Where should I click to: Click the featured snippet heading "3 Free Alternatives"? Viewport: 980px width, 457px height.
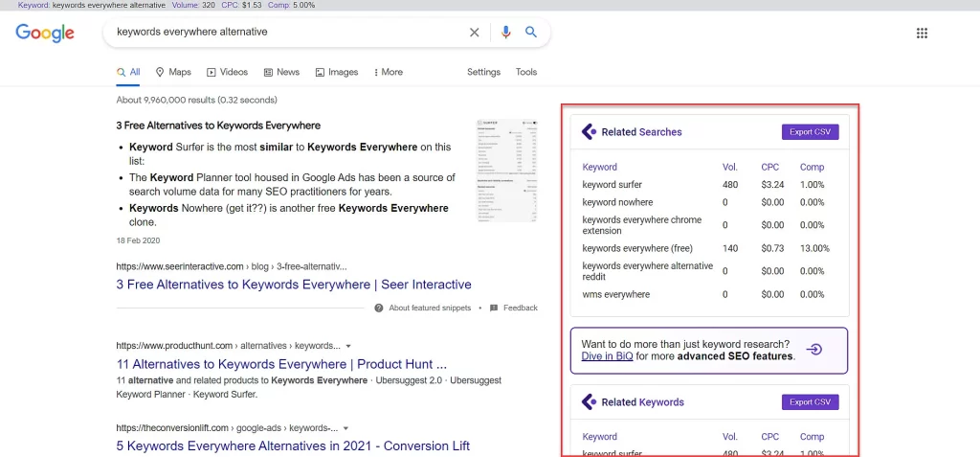pos(218,126)
